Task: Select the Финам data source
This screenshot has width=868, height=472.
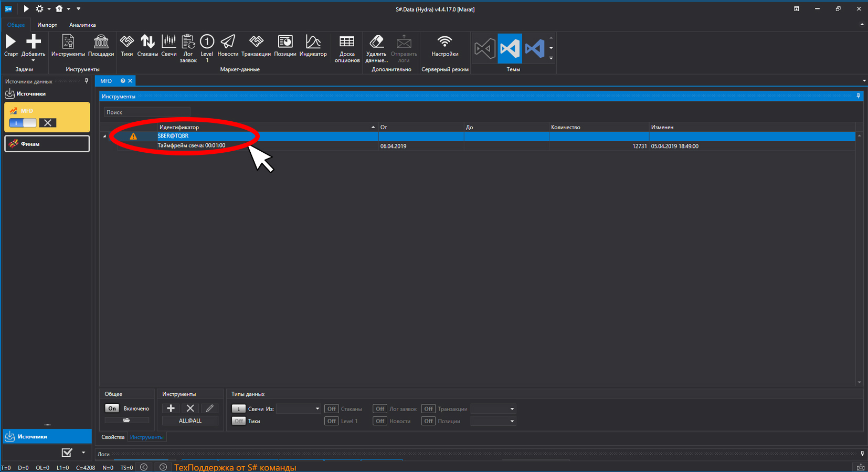Action: [47, 144]
